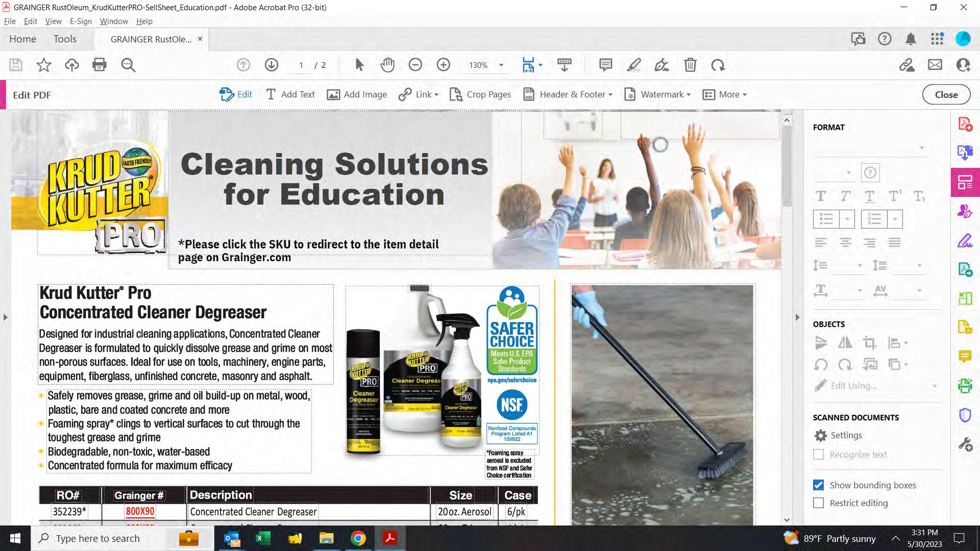This screenshot has width=980, height=551.
Task: Switch to the Tools tab
Action: [65, 39]
